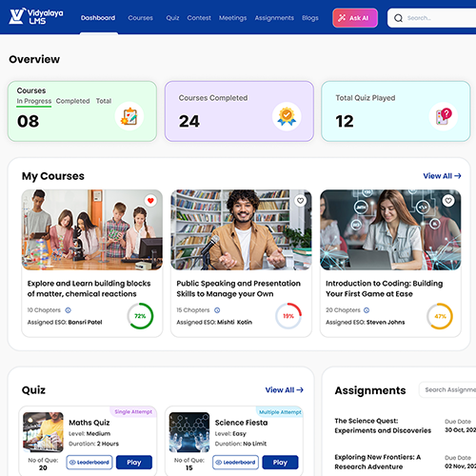This screenshot has height=476, width=476.
Task: Open the chemistry lab course thumbnail
Action: [92, 230]
